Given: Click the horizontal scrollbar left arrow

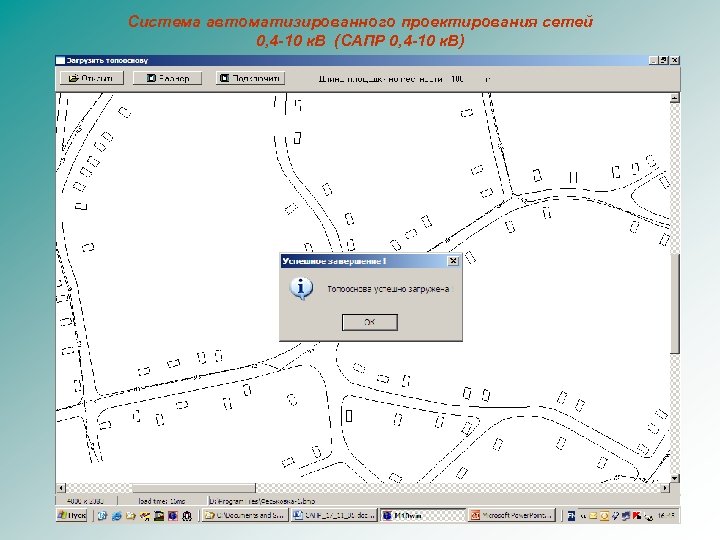Looking at the screenshot, I should [61, 488].
